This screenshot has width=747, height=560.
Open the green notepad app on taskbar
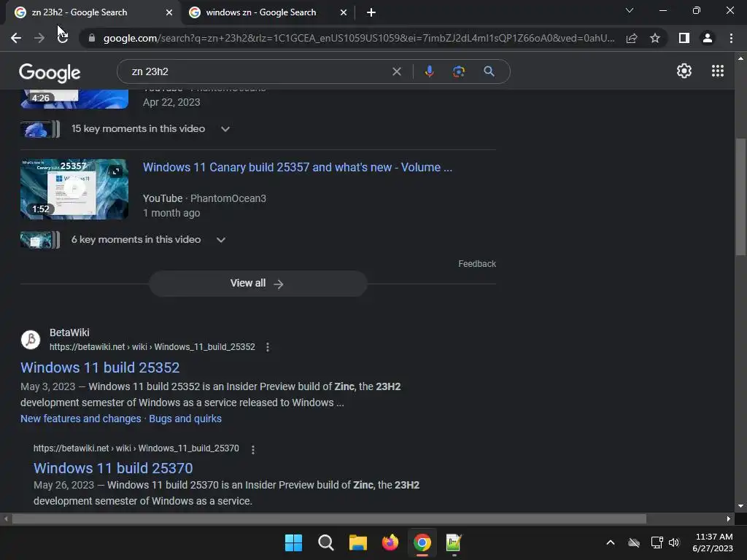(x=454, y=542)
